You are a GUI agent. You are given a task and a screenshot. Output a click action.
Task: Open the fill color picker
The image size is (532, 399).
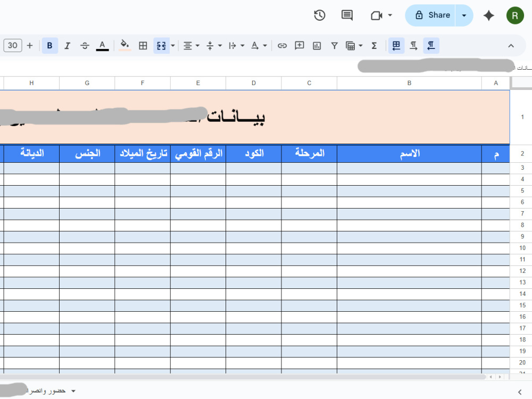tap(123, 45)
